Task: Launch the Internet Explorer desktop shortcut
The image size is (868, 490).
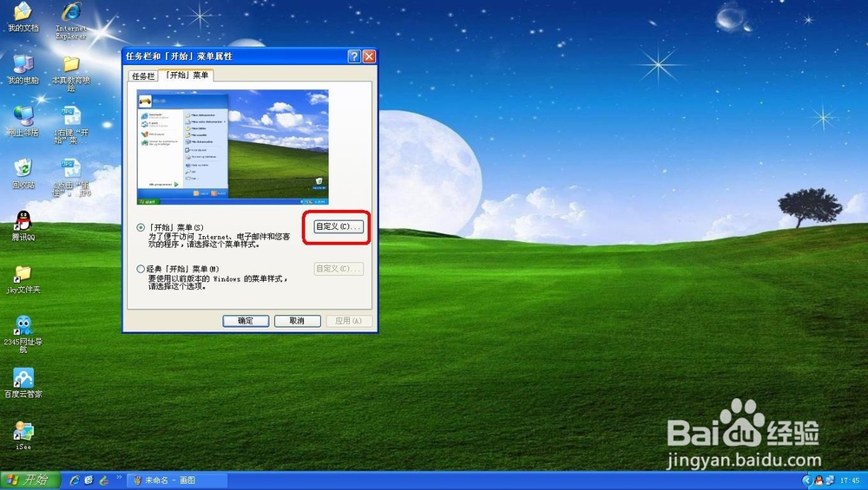Action: pos(71,20)
